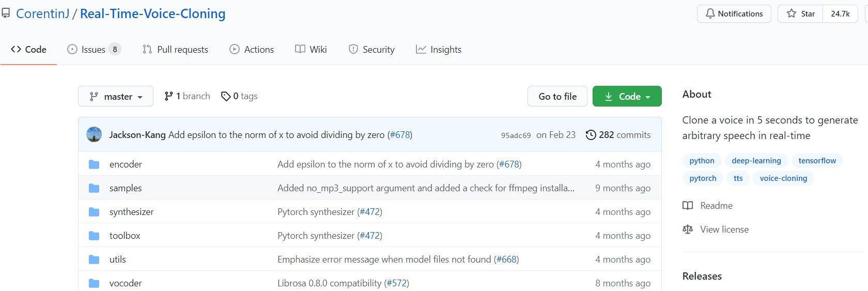Screen dimensions: 868x291
Task: Open the 24.7k stargazers count
Action: [x=840, y=13]
